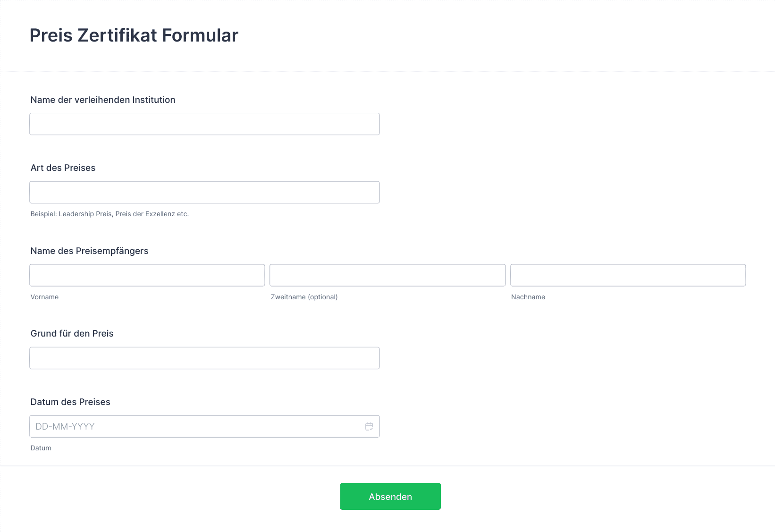Click the 'Zweitname (optional)' sublabel
Image resolution: width=775 pixels, height=532 pixels.
coord(304,297)
